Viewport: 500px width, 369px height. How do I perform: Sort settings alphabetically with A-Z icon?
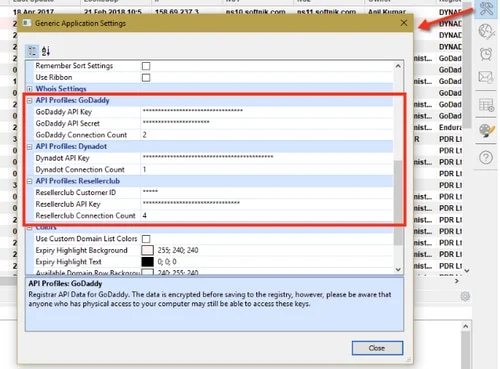click(46, 51)
